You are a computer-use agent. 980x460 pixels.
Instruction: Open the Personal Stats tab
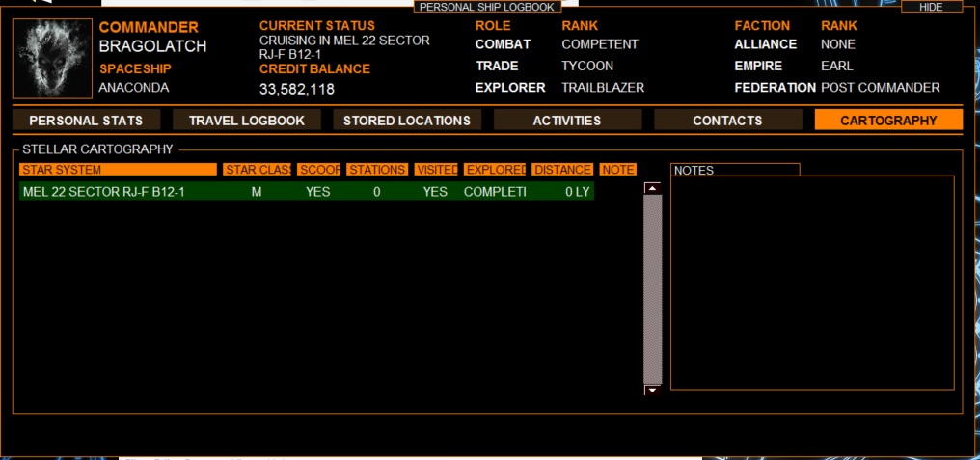pyautogui.click(x=86, y=120)
